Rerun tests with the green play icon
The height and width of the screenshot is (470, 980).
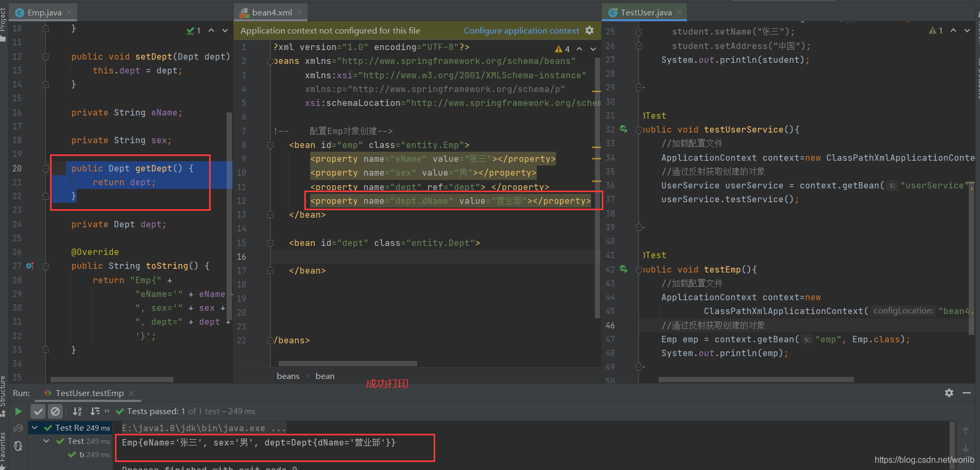tap(18, 411)
